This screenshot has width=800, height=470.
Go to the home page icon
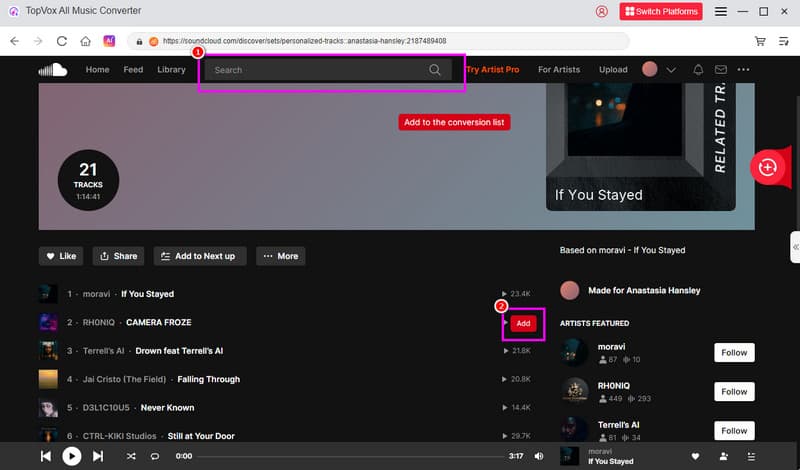85,41
